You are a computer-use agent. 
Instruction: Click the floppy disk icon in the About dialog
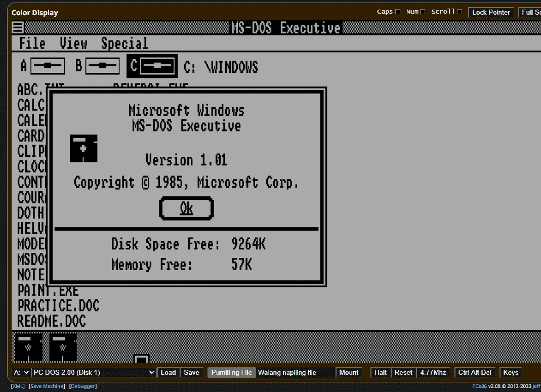coord(84,148)
